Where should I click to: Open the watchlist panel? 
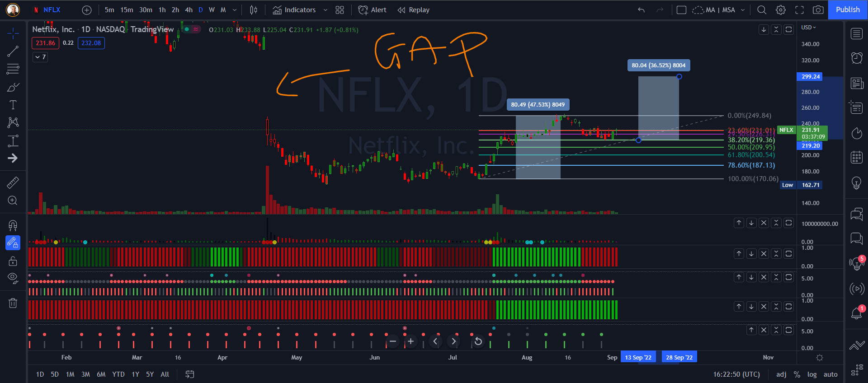857,34
